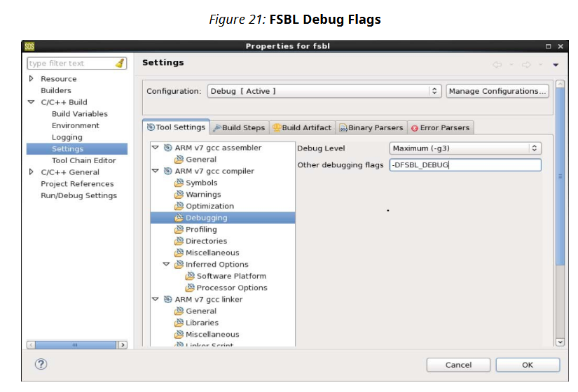Screen dimensions: 578x392
Task: Select Project References item
Action: coord(77,183)
